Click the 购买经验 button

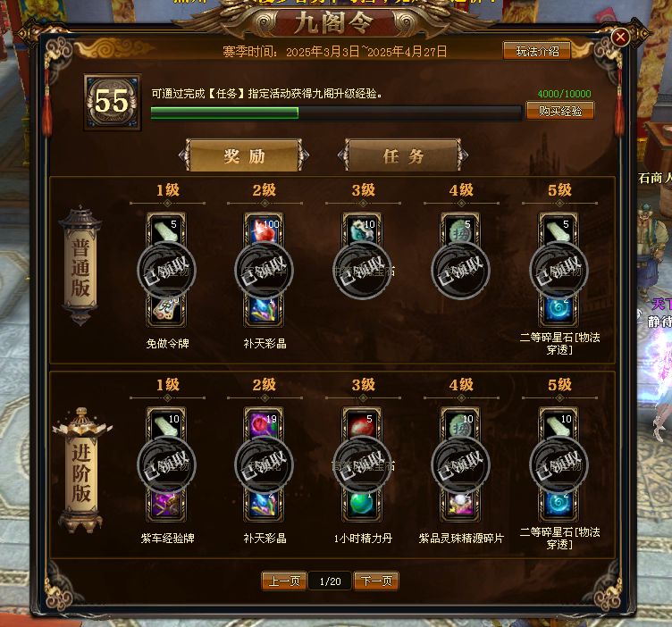click(559, 111)
